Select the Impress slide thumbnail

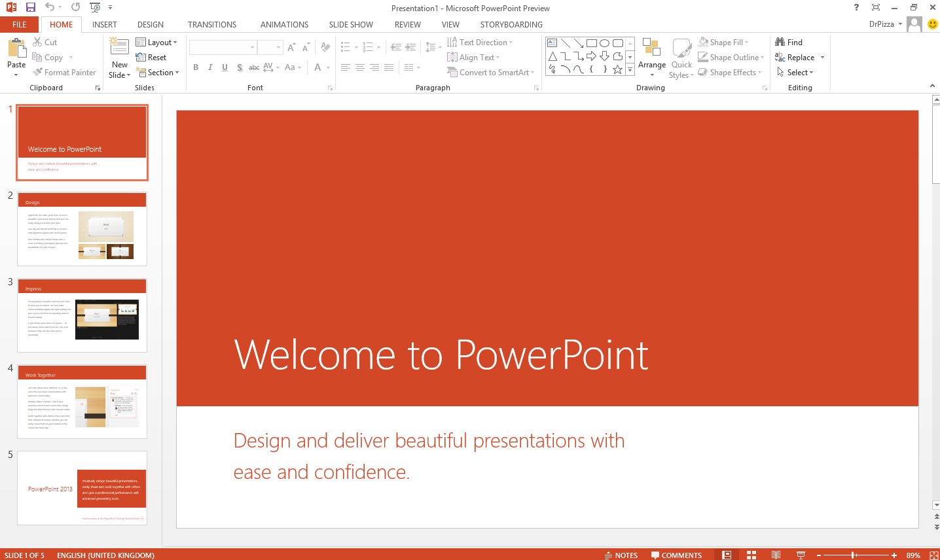[x=82, y=316]
